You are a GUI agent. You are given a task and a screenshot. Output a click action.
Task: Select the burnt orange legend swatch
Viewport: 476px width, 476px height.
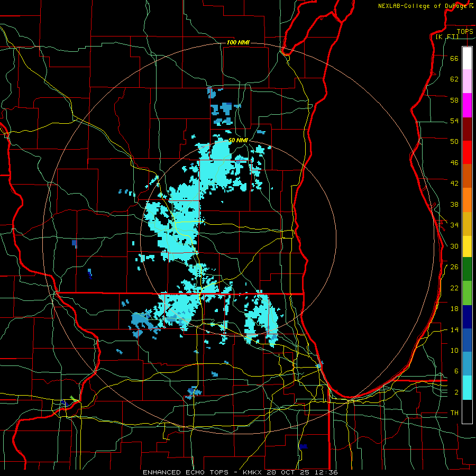(x=467, y=176)
